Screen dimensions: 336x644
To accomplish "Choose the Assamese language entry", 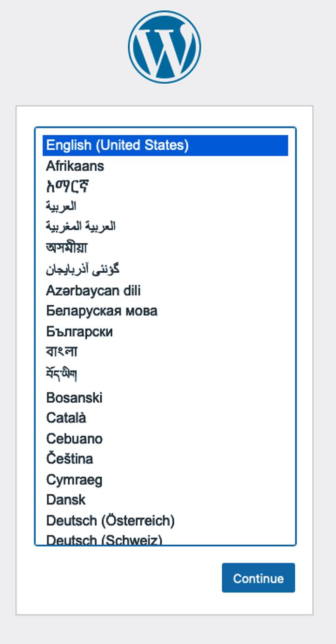I will coord(68,246).
